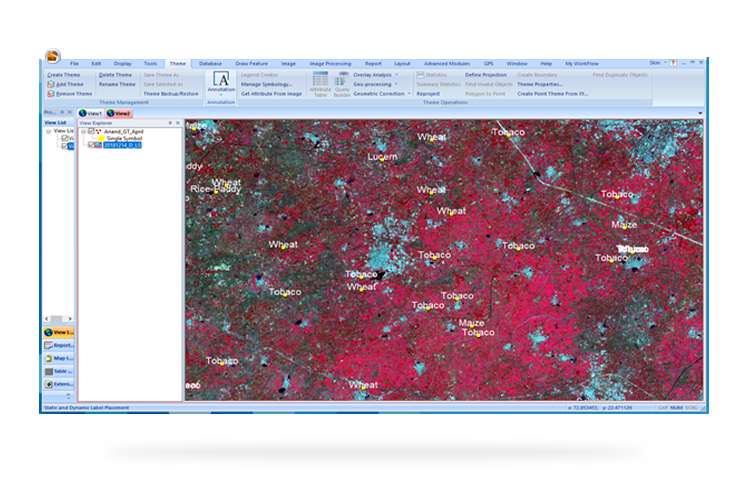Close the Project panel on the left
This screenshot has width=749, height=500.
click(x=69, y=112)
